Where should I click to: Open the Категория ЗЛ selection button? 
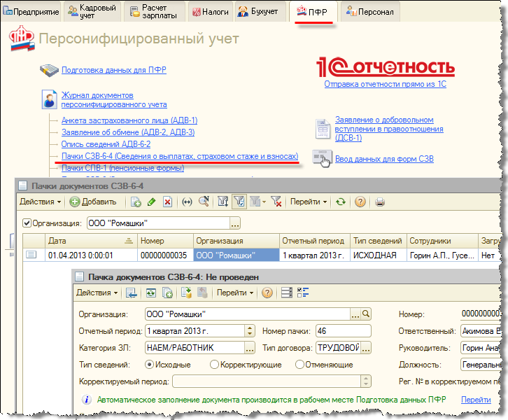(250, 348)
